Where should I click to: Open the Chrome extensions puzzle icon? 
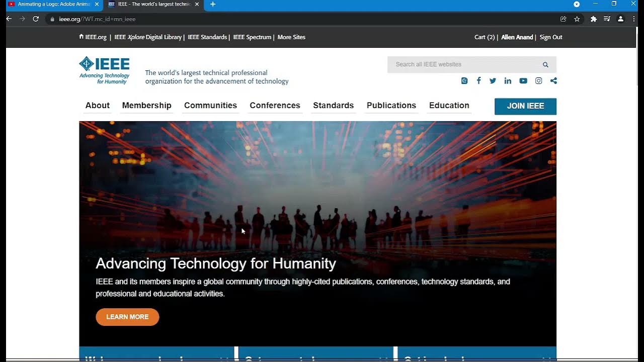(x=594, y=19)
